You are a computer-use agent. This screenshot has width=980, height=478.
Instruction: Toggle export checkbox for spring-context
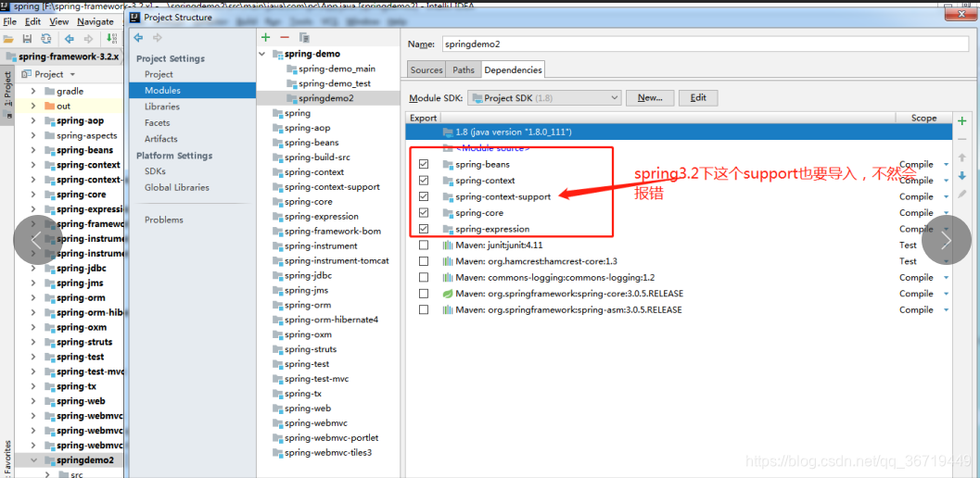click(424, 181)
